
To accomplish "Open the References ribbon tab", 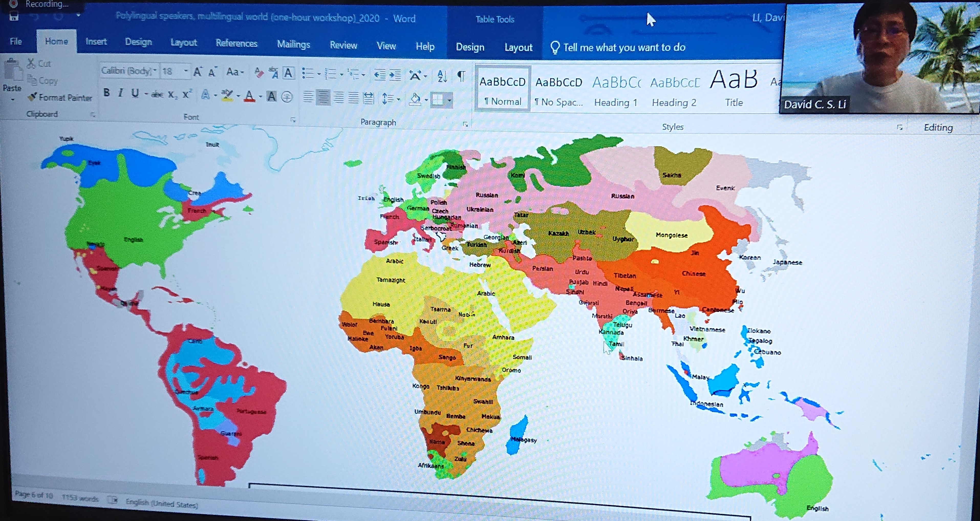I will pyautogui.click(x=236, y=43).
